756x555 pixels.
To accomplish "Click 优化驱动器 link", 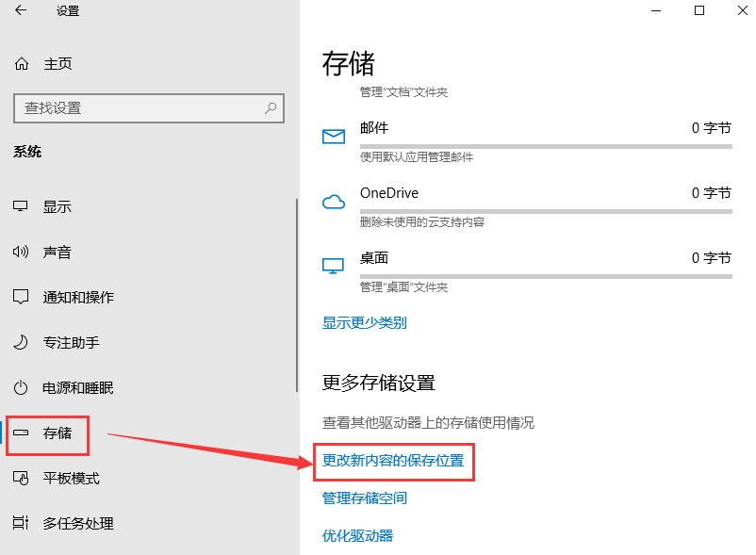I will pos(358,536).
